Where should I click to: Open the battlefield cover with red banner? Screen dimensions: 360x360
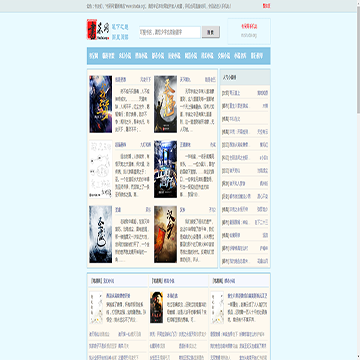point(166,234)
